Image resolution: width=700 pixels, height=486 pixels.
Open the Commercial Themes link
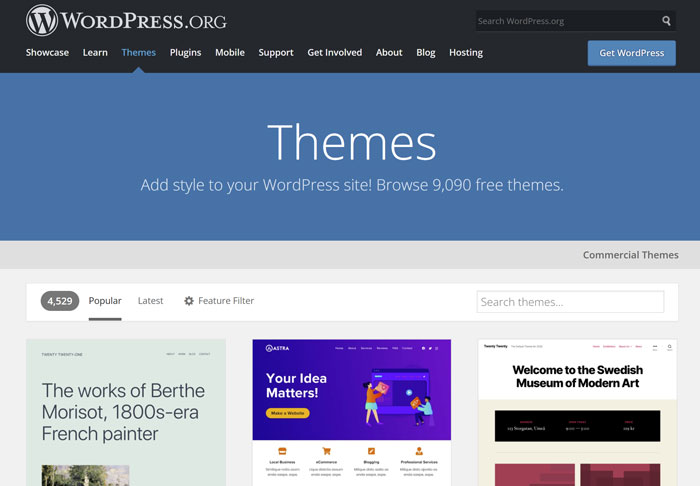(x=630, y=255)
